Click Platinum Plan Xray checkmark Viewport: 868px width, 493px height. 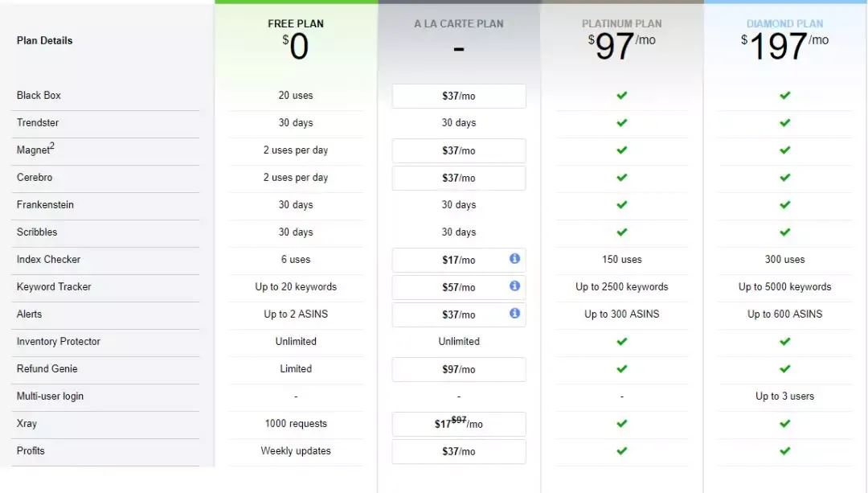coord(621,424)
